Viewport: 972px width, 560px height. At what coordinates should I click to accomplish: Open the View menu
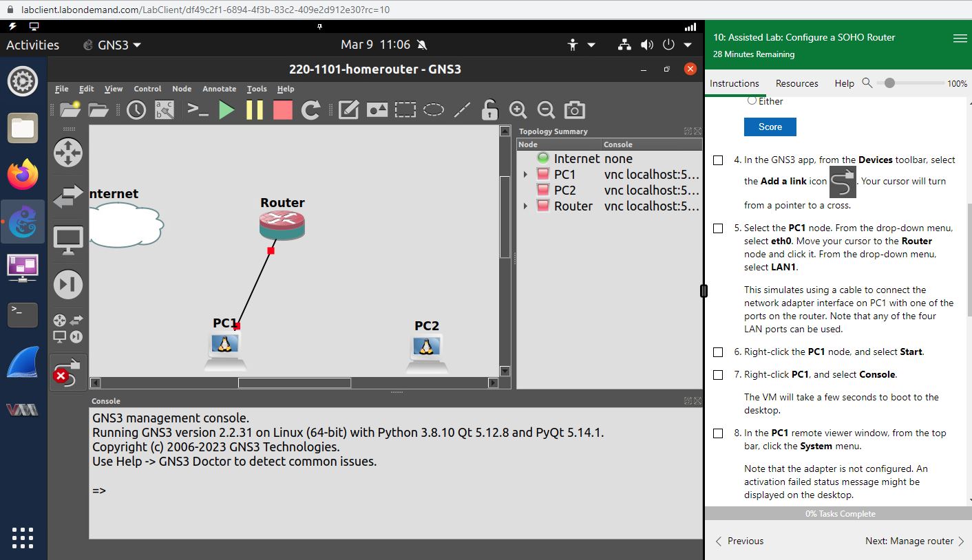tap(114, 89)
